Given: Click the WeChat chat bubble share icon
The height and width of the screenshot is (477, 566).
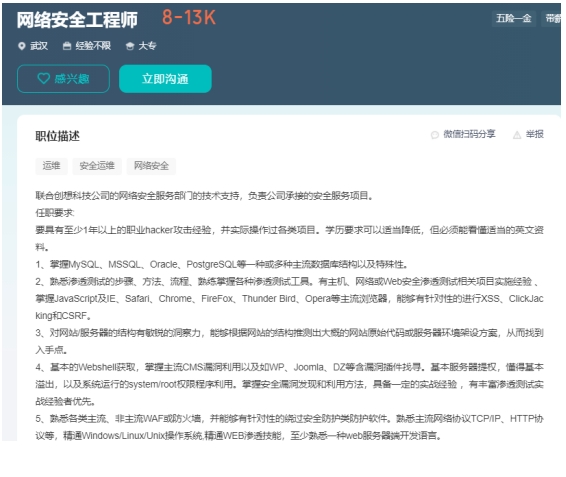Looking at the screenshot, I should tap(435, 135).
